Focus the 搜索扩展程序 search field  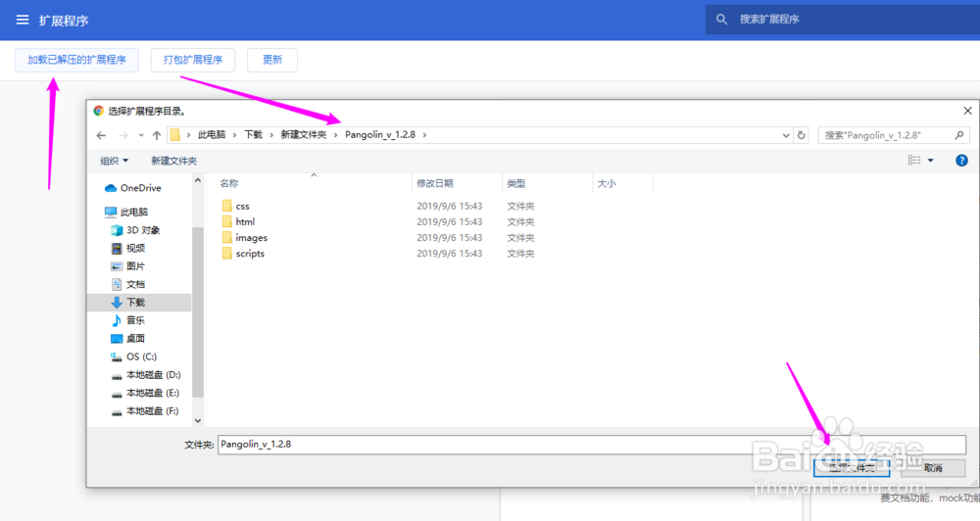click(843, 20)
